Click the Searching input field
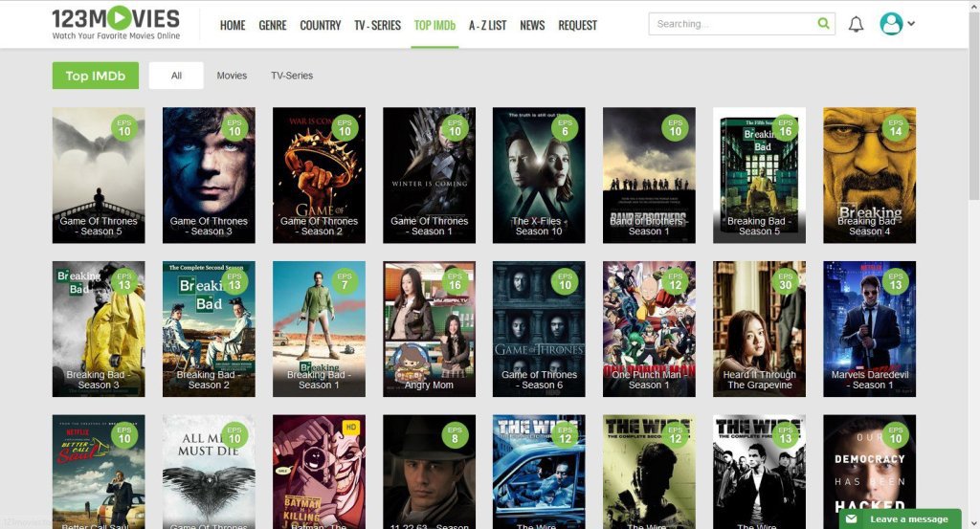This screenshot has width=980, height=529. pyautogui.click(x=731, y=24)
